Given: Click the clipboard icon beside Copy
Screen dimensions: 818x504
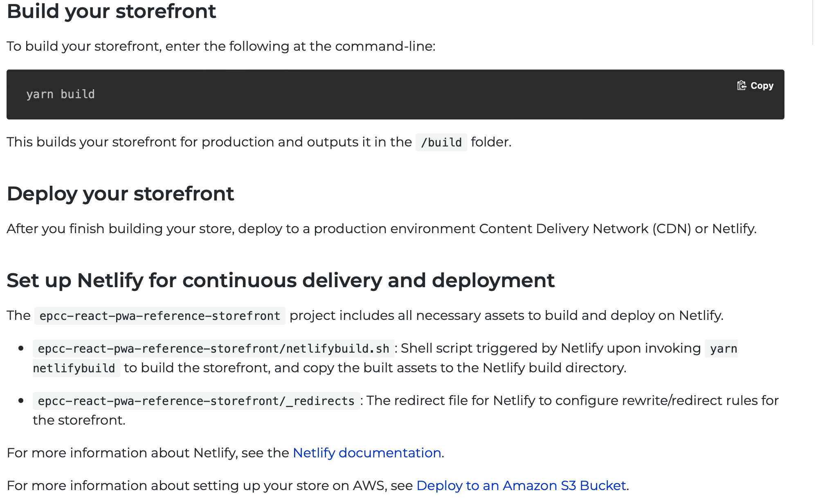Looking at the screenshot, I should tap(742, 85).
